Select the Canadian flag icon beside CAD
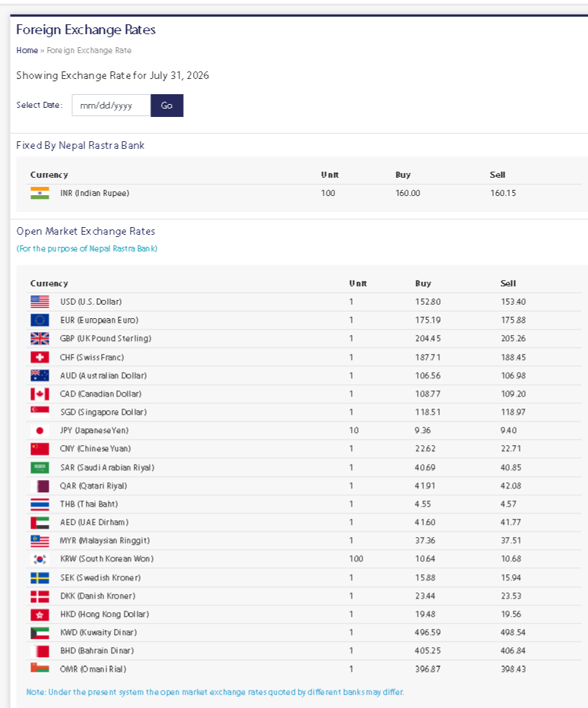Screen dimensions: 588x708 click(40, 394)
